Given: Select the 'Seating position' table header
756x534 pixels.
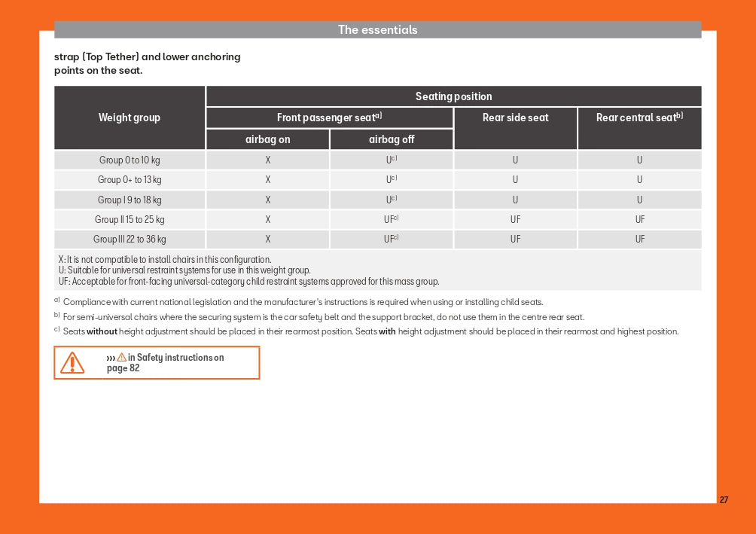Looking at the screenshot, I should (x=453, y=96).
